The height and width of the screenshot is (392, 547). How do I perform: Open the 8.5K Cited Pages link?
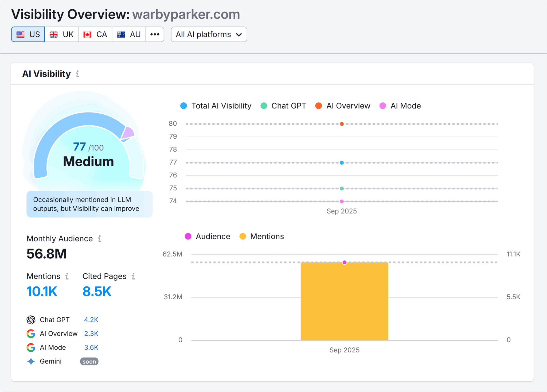click(x=97, y=291)
